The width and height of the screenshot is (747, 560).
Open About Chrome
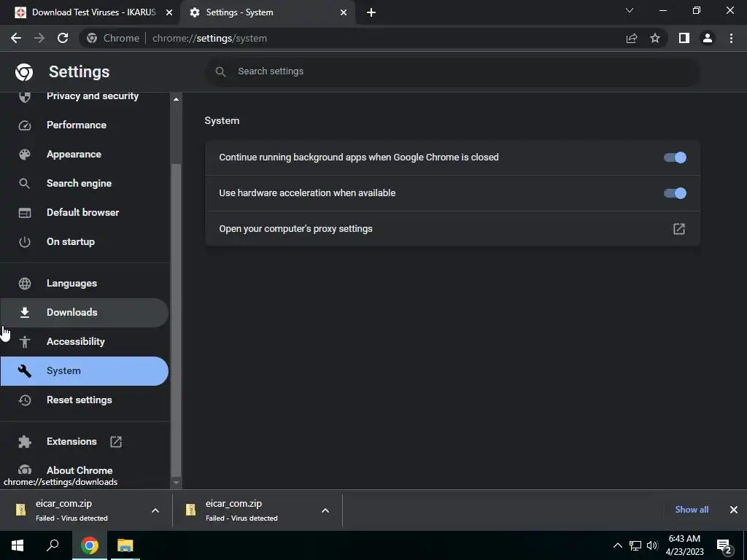click(85, 470)
